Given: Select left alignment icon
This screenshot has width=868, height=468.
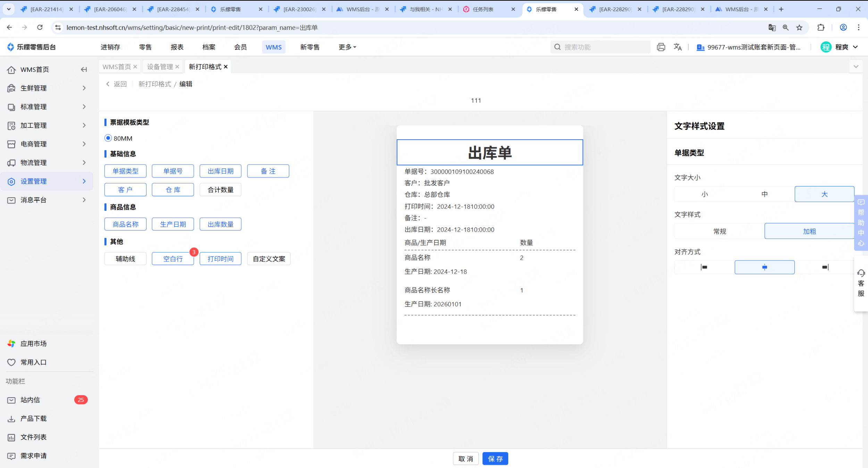Looking at the screenshot, I should tap(704, 267).
